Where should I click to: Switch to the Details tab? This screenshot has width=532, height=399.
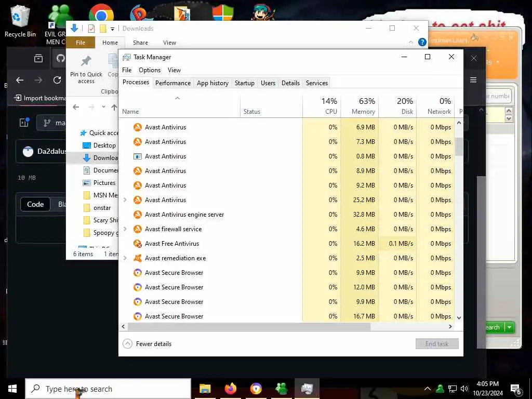click(x=291, y=83)
